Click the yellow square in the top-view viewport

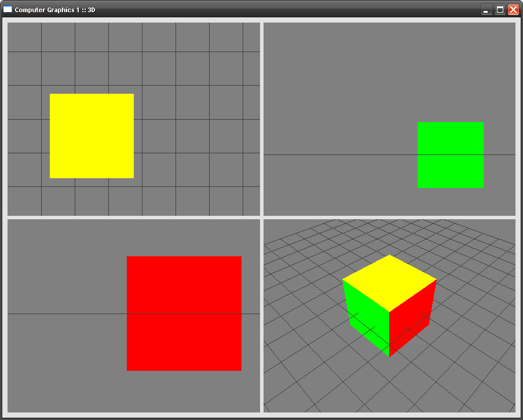click(x=92, y=136)
